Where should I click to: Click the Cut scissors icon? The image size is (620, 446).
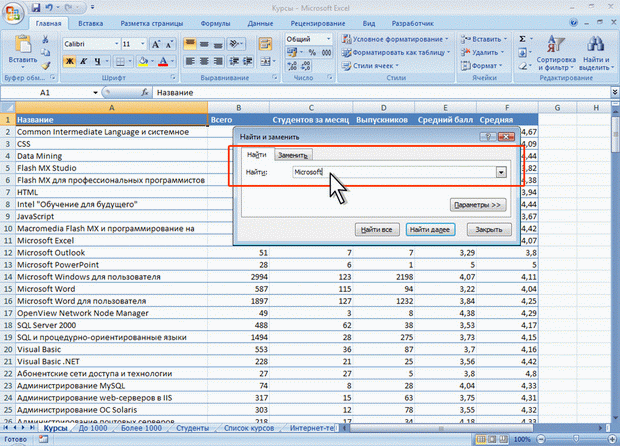45,39
